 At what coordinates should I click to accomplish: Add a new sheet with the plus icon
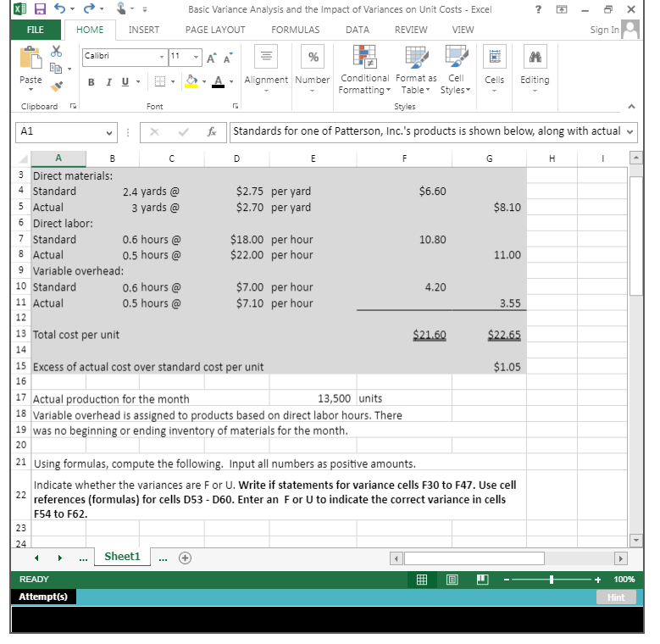click(x=186, y=558)
